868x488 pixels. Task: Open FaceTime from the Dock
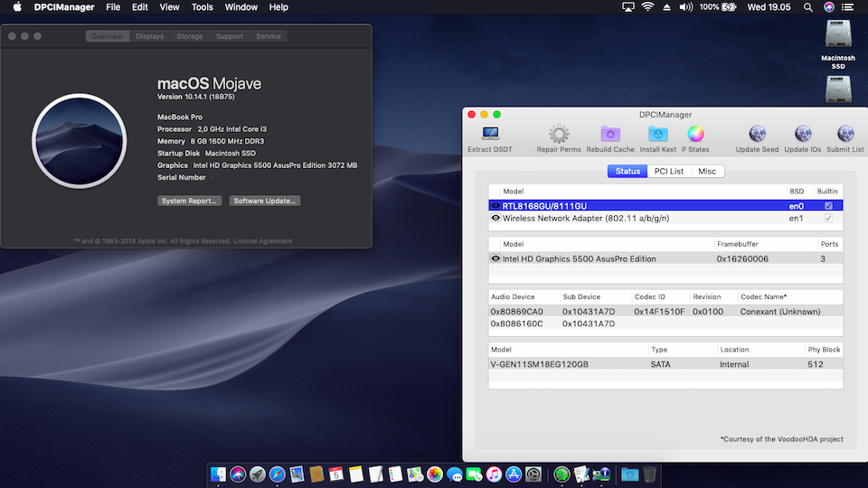coord(474,474)
